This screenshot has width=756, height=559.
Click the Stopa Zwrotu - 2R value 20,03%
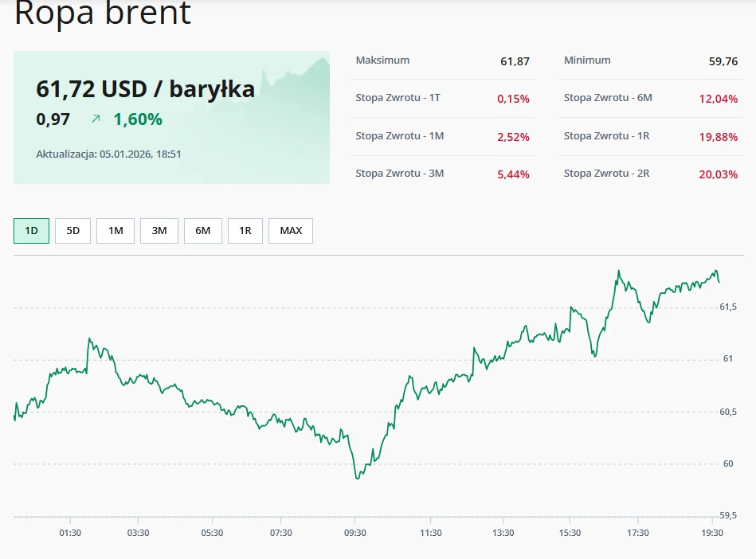(x=719, y=173)
